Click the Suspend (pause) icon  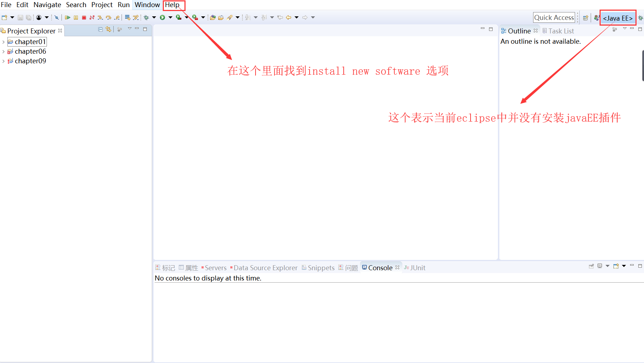pos(76,17)
